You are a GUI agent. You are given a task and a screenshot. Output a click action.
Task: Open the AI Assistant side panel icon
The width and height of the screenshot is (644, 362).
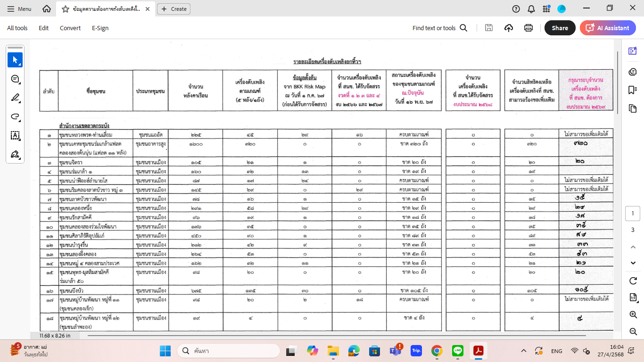click(x=633, y=51)
